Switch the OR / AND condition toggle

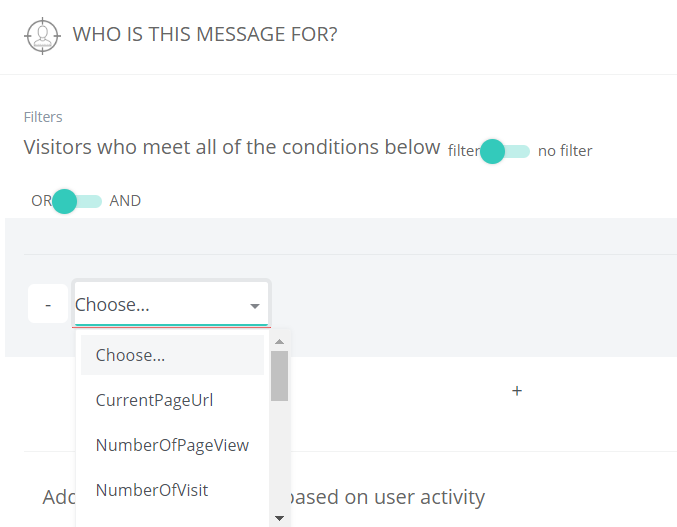point(77,201)
